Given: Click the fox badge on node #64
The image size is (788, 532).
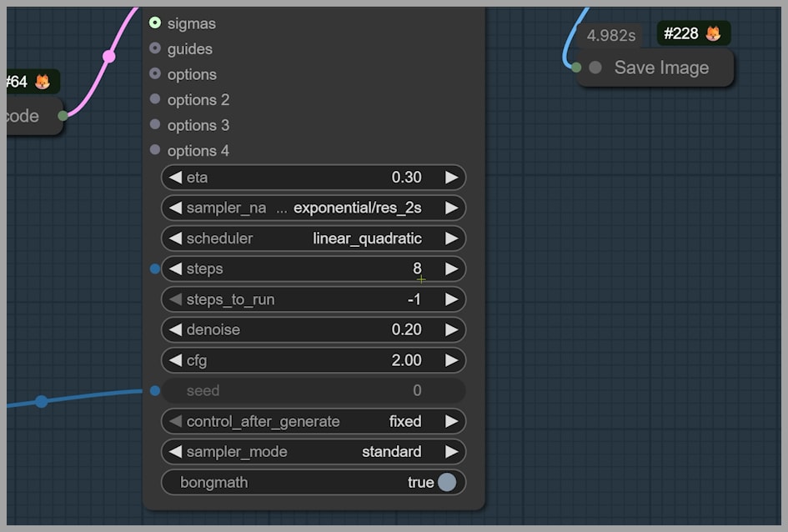Looking at the screenshot, I should point(42,82).
